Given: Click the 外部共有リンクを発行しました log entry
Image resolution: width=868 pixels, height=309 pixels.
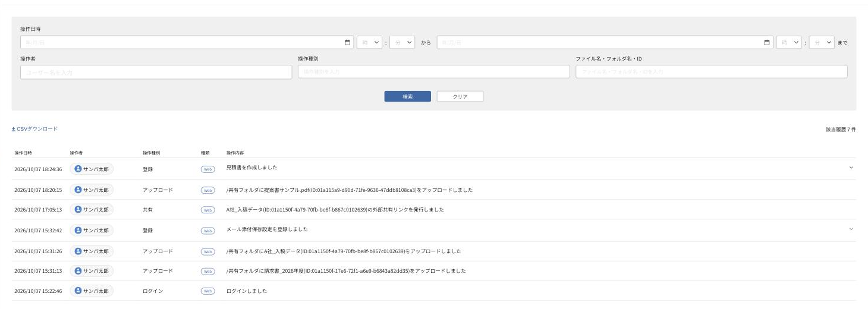Looking at the screenshot, I should coord(335,210).
